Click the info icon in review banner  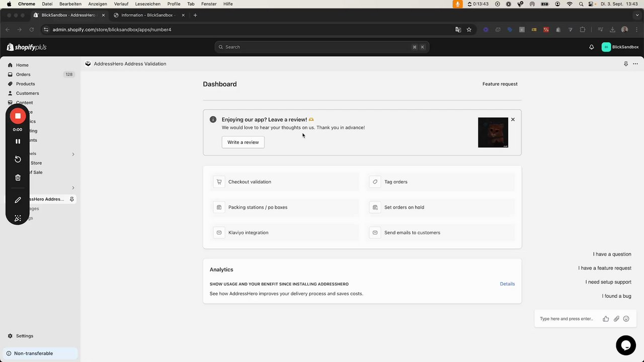213,120
